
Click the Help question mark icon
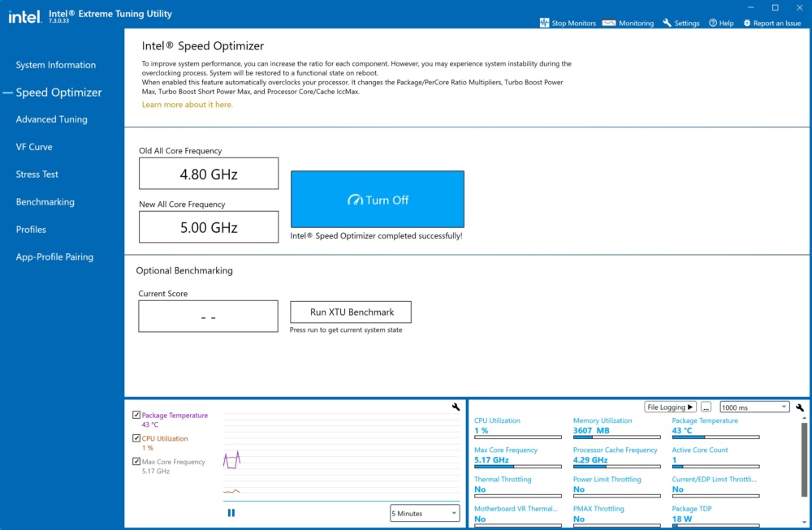(713, 23)
